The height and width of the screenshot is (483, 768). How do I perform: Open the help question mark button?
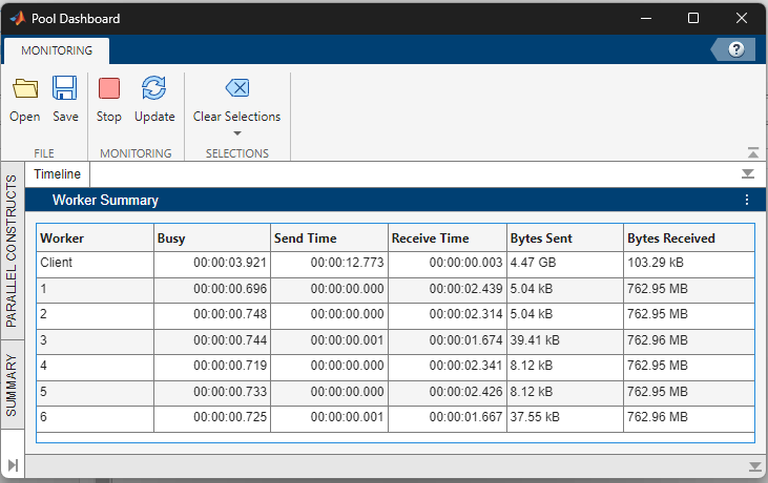[x=736, y=49]
